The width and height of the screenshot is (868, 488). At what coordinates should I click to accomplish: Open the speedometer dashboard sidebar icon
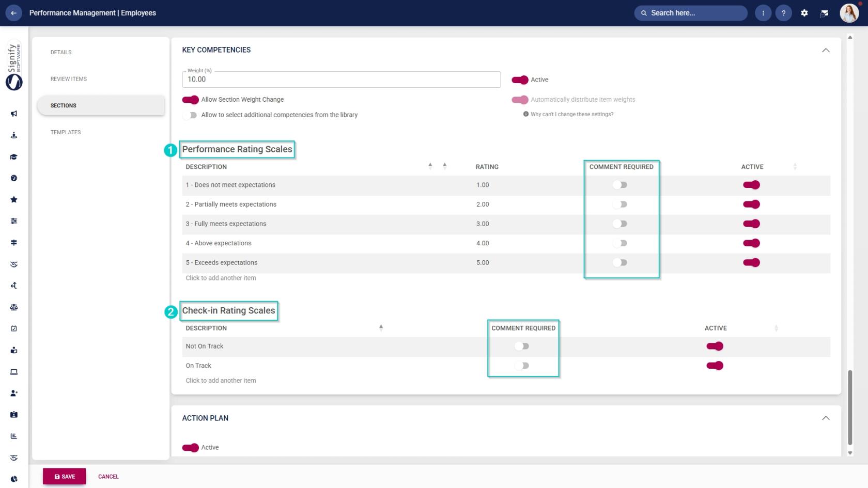14,178
